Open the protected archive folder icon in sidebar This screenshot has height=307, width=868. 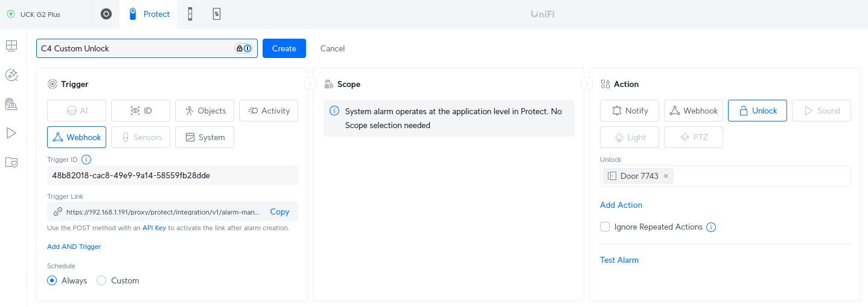point(11,162)
